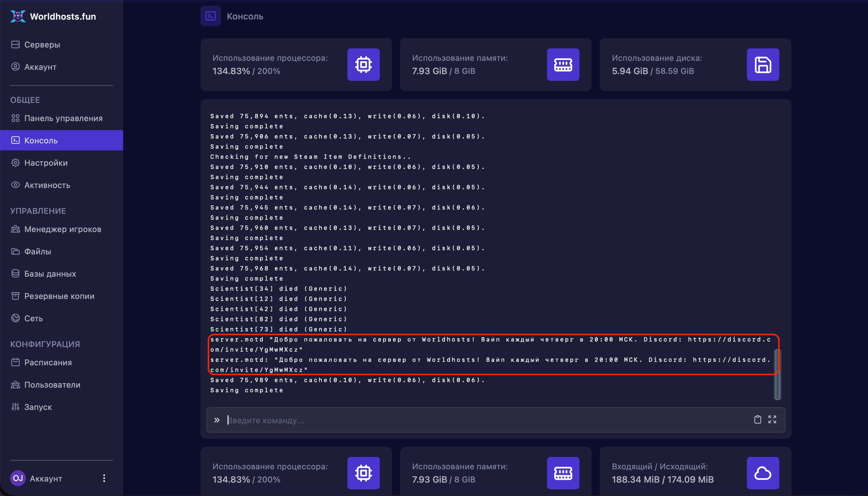The image size is (868, 496).
Task: Click the Файлы folder icon
Action: pos(15,251)
